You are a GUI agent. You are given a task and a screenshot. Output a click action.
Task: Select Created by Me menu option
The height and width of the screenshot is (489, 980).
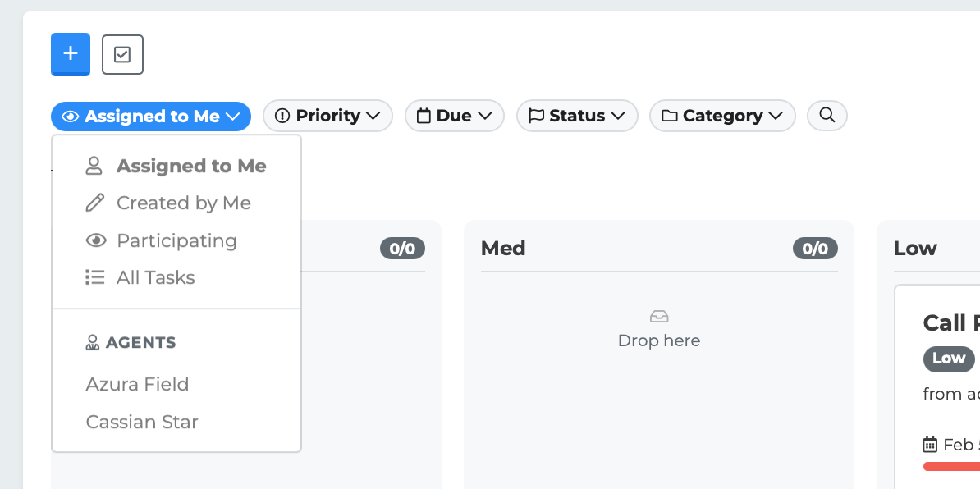pos(183,203)
